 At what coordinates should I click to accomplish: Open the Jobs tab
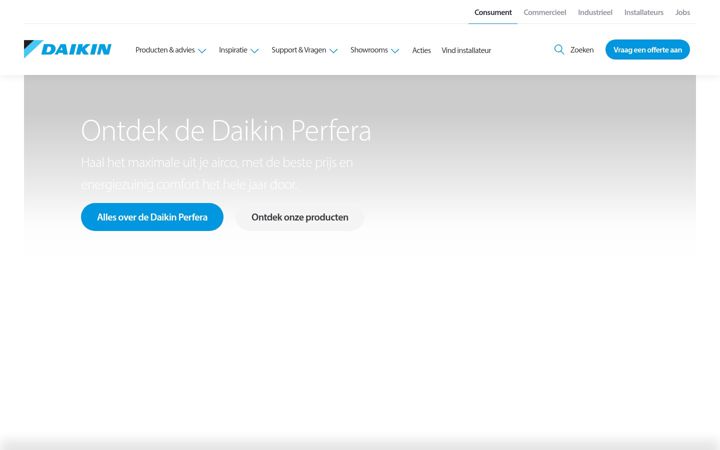point(682,12)
